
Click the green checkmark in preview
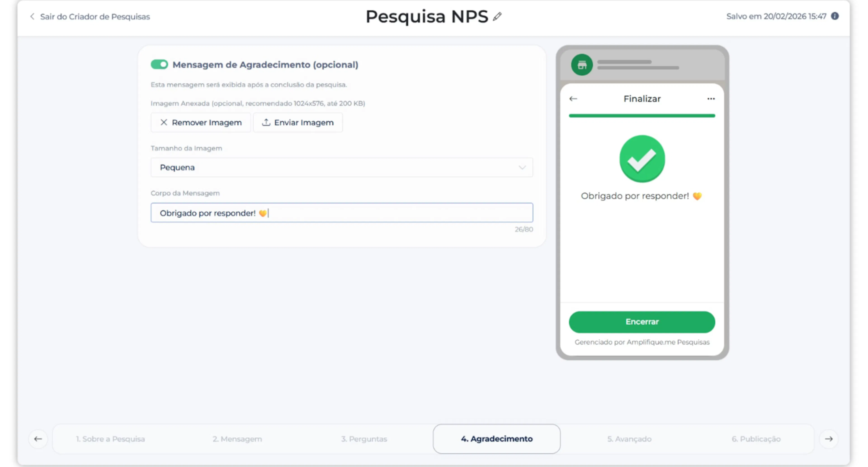point(642,159)
